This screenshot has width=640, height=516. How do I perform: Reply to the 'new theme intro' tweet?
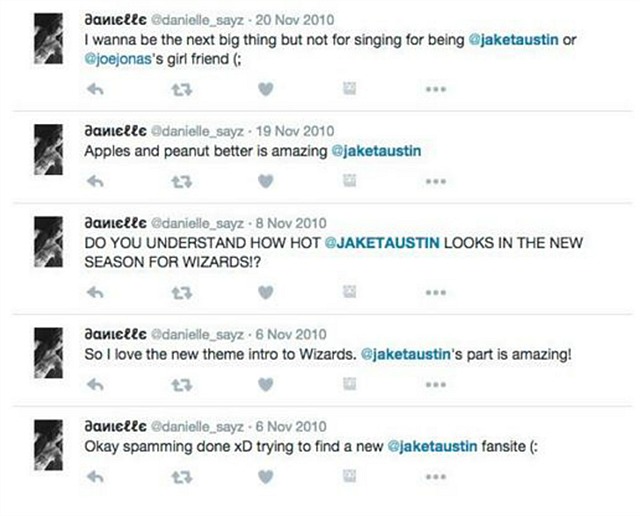[96, 385]
